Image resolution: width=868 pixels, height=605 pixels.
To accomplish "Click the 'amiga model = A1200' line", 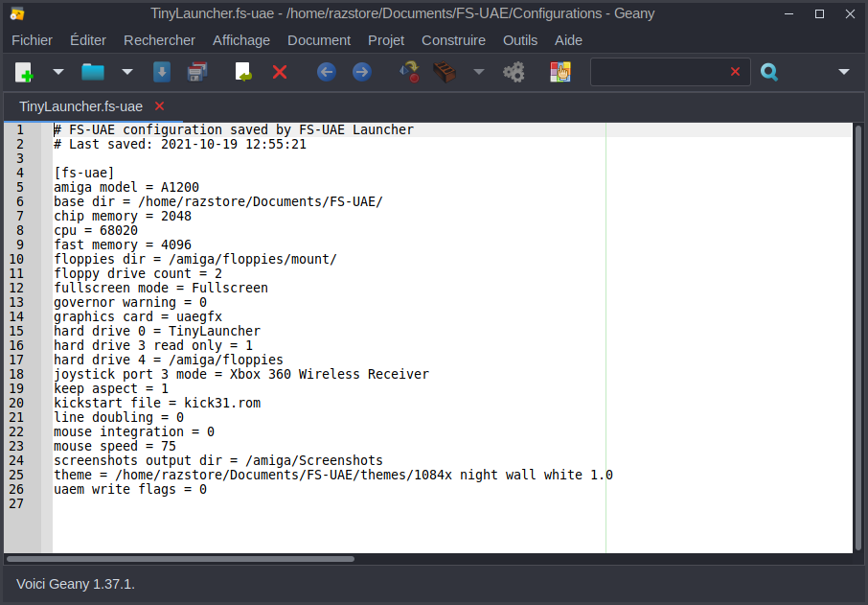I will click(x=126, y=187).
